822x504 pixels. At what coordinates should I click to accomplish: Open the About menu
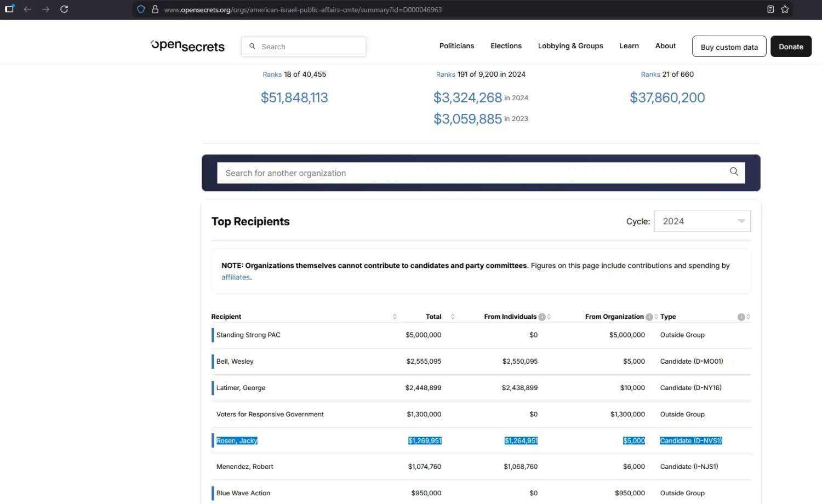click(665, 46)
